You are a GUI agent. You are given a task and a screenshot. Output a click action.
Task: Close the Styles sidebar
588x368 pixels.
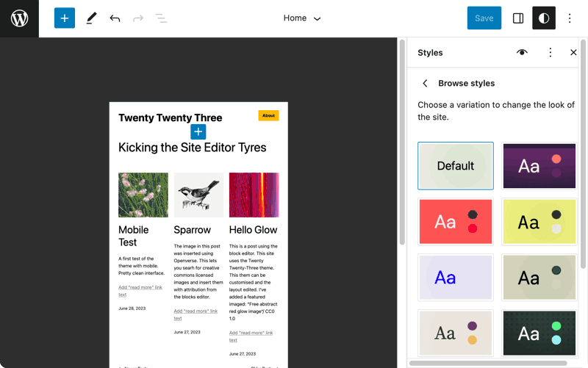coord(573,52)
